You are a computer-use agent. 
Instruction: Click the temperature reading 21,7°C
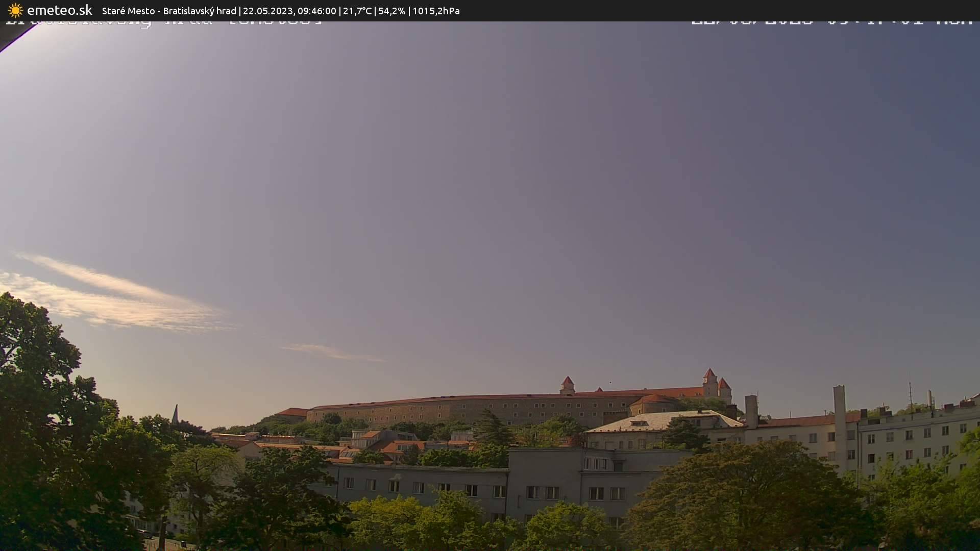(357, 10)
